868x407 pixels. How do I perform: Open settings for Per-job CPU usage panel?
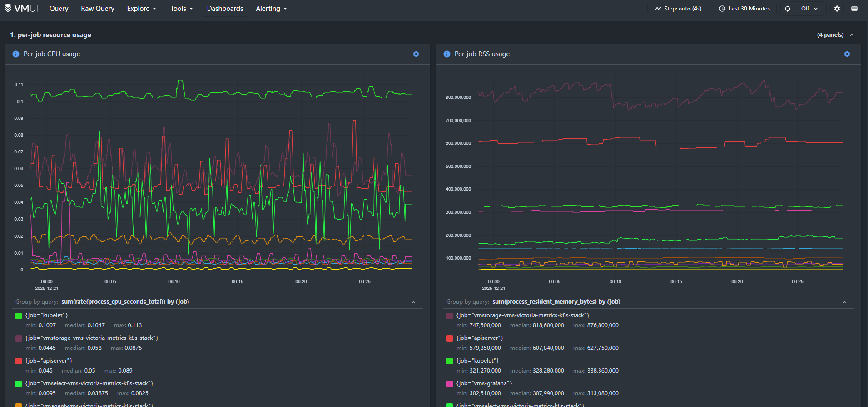click(416, 54)
